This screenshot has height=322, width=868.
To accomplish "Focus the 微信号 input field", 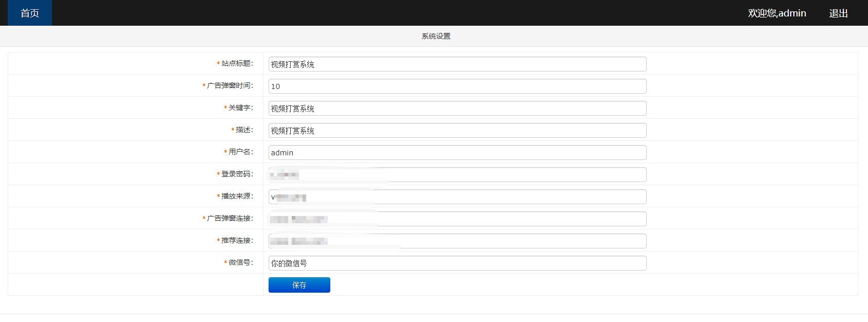I will [457, 263].
